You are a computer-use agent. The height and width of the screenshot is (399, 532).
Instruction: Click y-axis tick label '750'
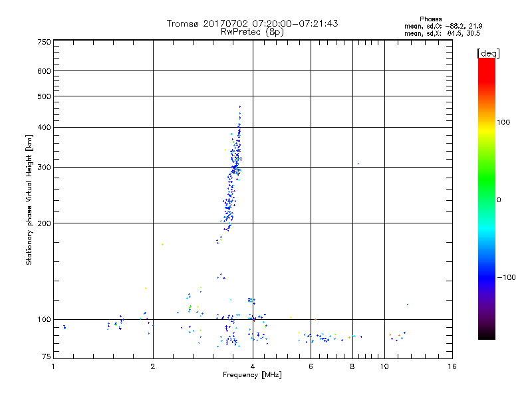pos(44,42)
